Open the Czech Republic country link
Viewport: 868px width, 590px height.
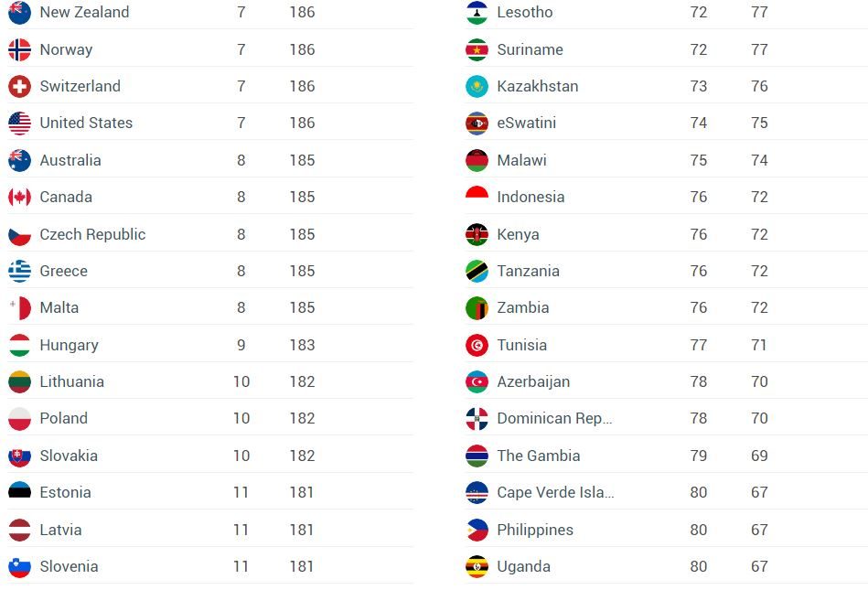(92, 234)
